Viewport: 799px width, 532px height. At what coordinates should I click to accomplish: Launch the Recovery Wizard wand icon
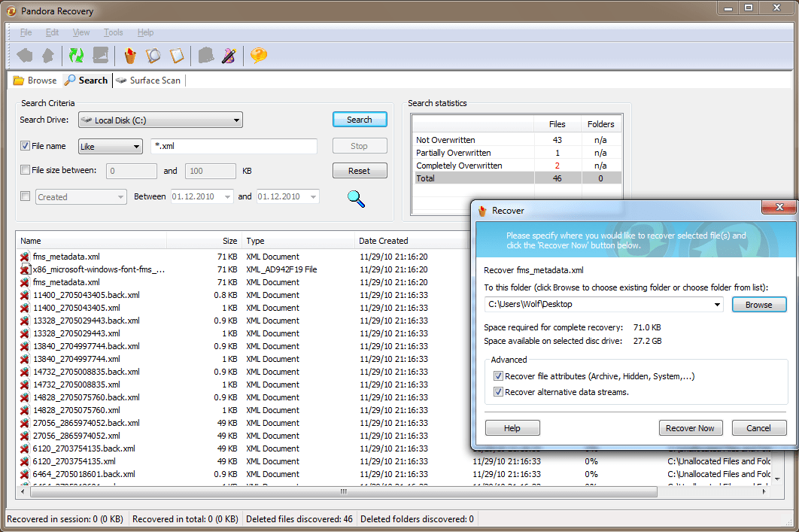[x=229, y=56]
